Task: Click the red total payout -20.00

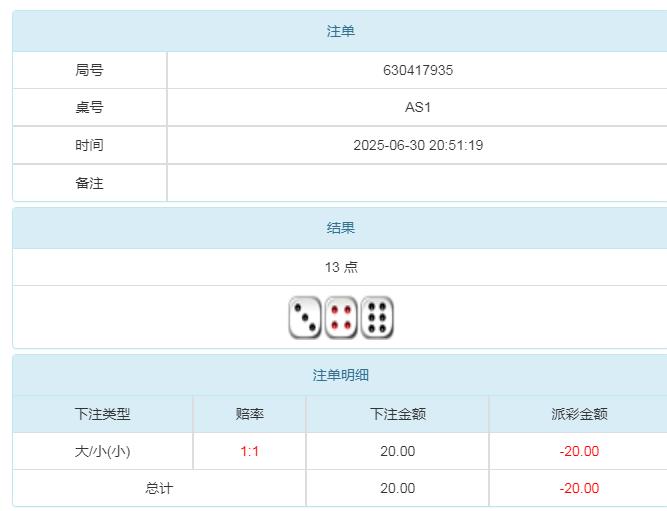Action: [x=579, y=488]
